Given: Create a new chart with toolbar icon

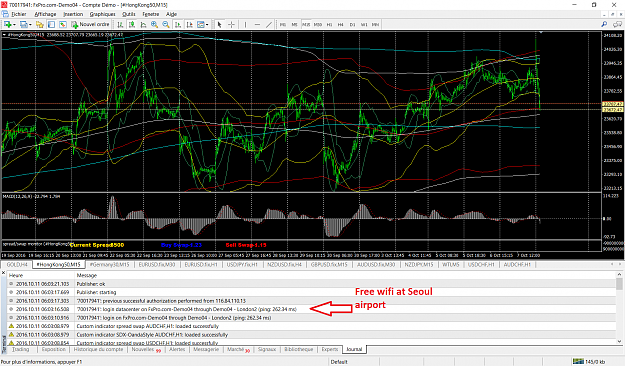Looking at the screenshot, I should (7, 25).
